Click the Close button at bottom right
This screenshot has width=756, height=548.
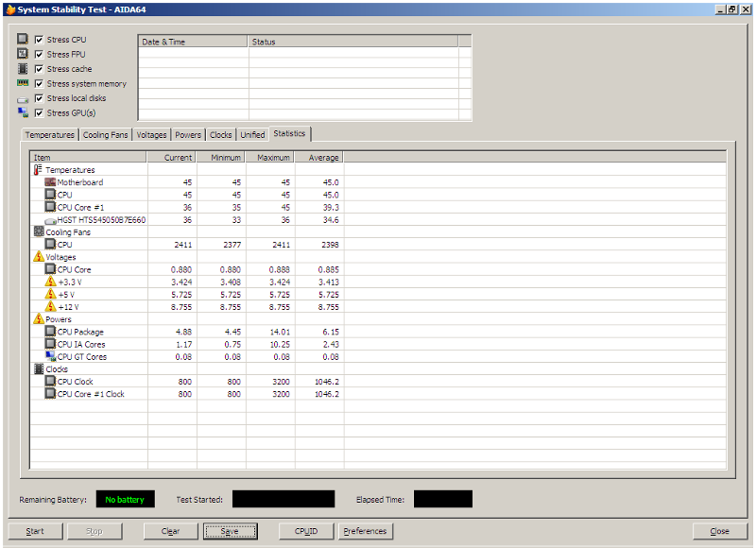coord(719,531)
